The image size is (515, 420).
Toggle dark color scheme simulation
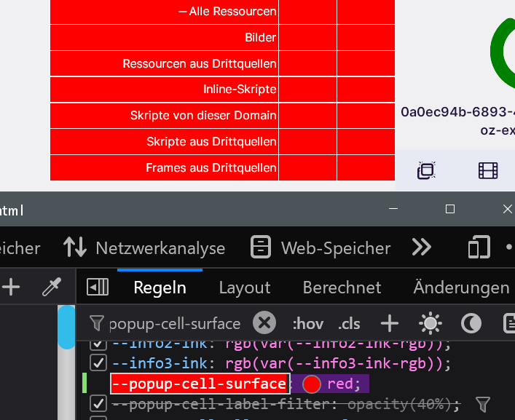pos(472,322)
